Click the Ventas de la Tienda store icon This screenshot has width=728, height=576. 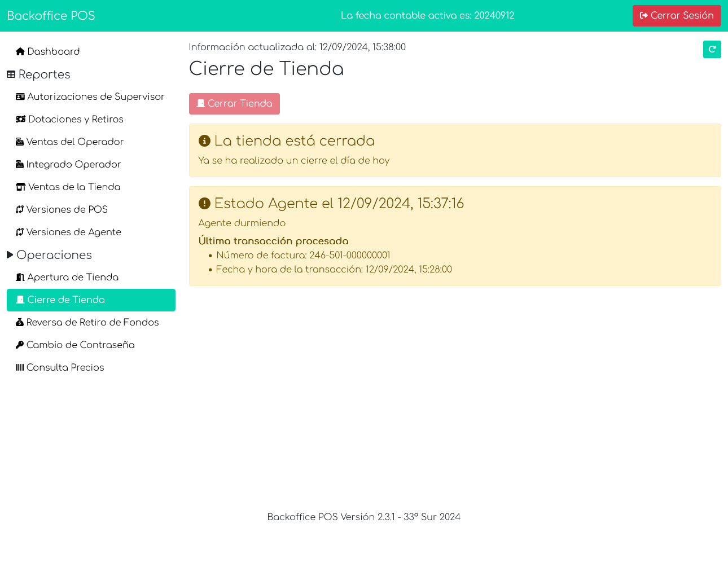[x=21, y=187]
